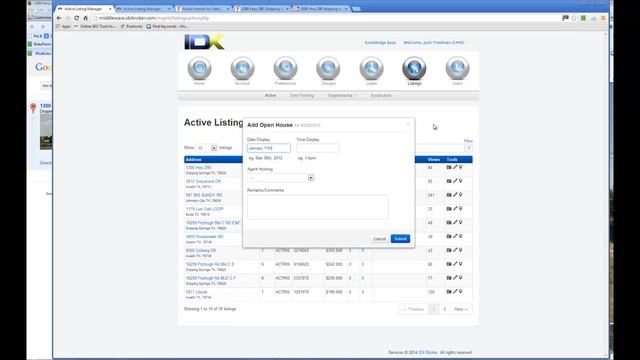Switch to the Sold/Pending tab
Screen dimensions: 640x360
(x=302, y=96)
